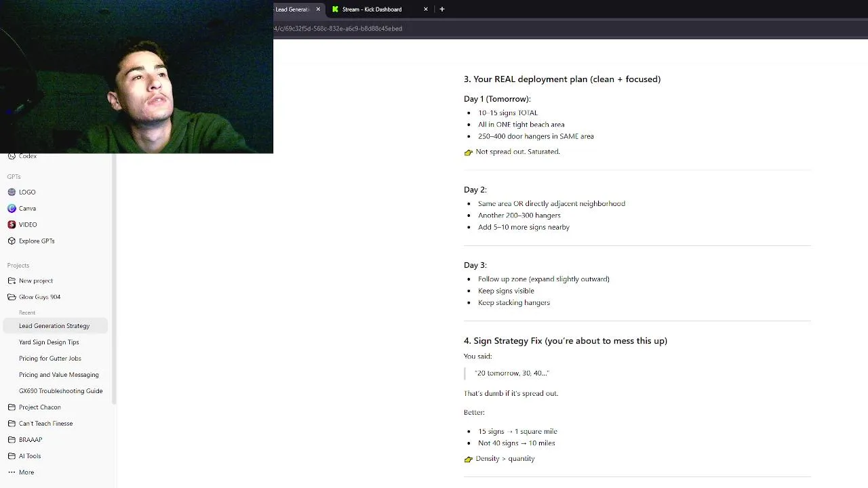Viewport: 868px width, 488px height.
Task: Click 'Not 40 signs → 10 miles' bullet
Action: point(517,443)
